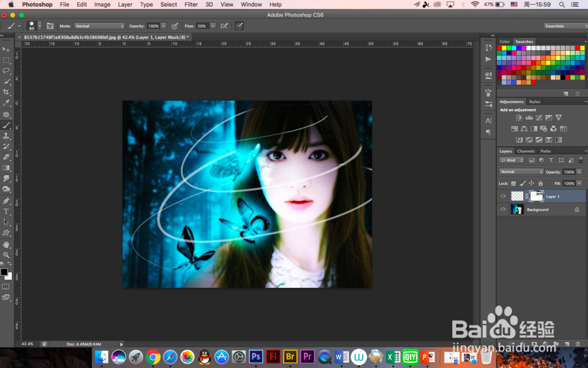Select the Zoom tool
The width and height of the screenshot is (588, 368).
pos(6,255)
